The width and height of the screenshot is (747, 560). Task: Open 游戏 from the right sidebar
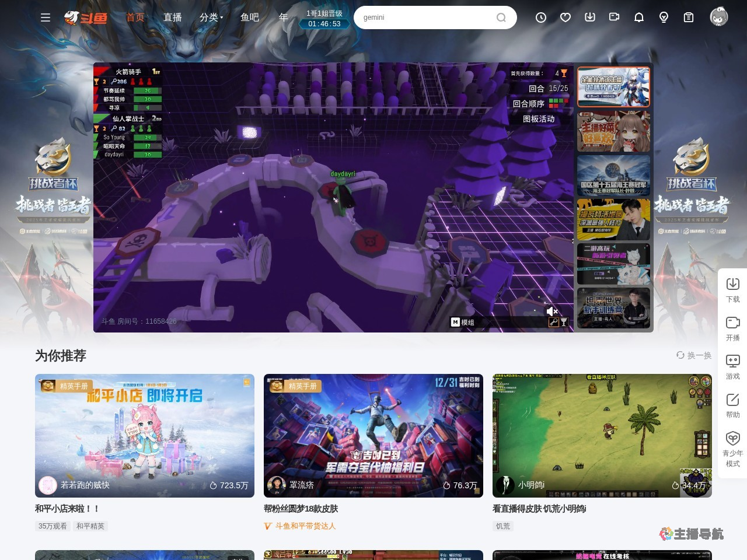point(733,367)
